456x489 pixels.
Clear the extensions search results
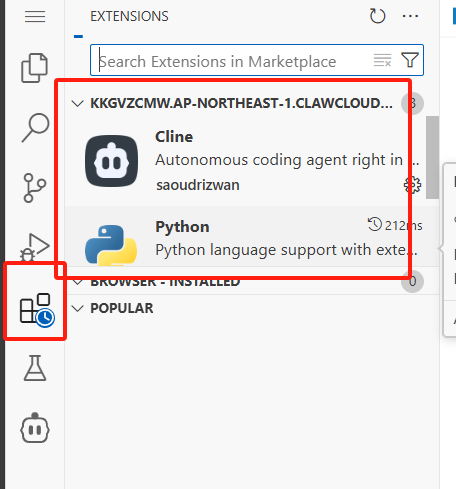point(382,60)
